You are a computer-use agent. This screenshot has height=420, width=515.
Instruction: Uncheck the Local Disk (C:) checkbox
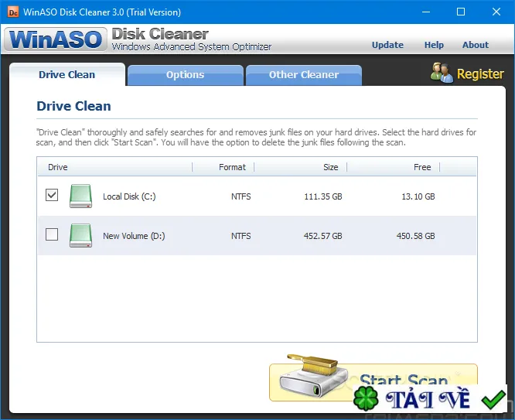pyautogui.click(x=52, y=195)
